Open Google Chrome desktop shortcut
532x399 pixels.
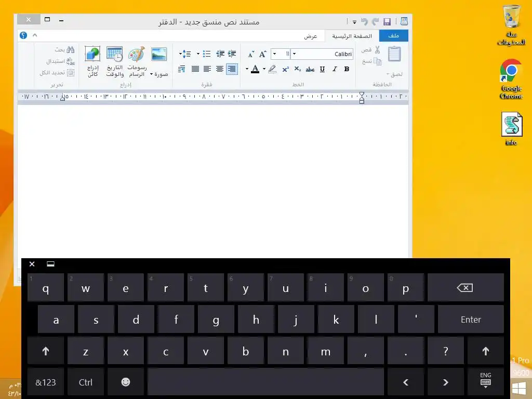511,79
